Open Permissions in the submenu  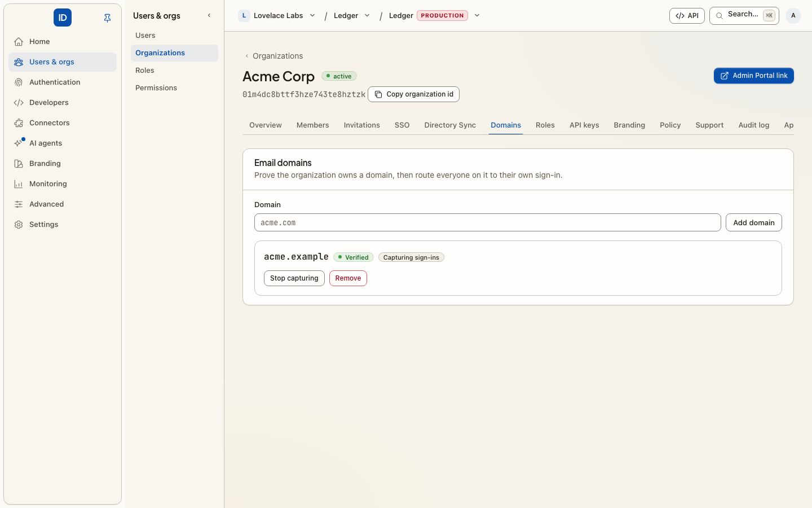174,88
